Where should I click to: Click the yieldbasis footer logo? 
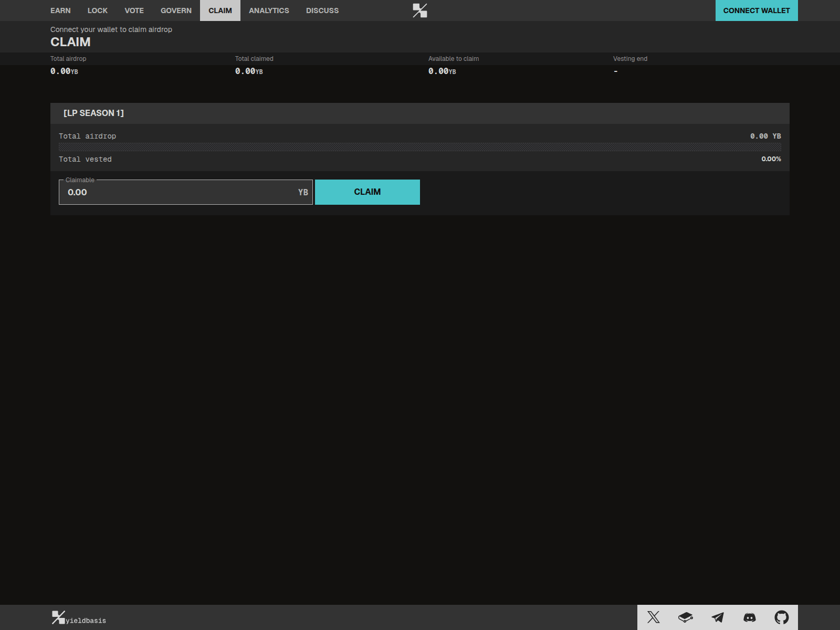[x=79, y=618]
